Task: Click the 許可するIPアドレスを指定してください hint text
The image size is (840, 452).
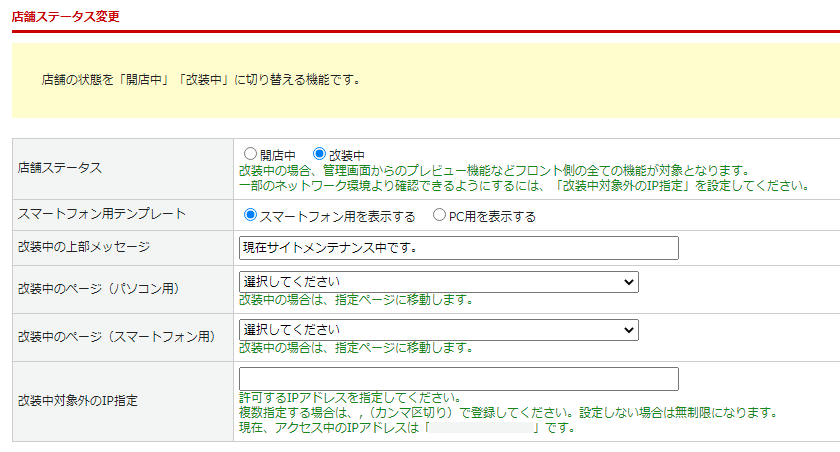Action: click(x=349, y=397)
